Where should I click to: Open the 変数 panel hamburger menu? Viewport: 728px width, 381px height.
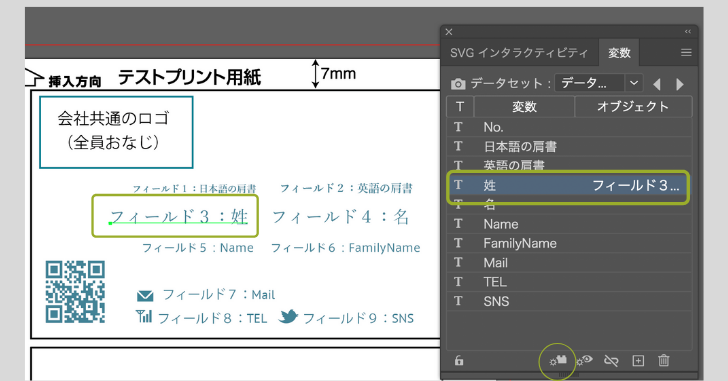tap(686, 53)
